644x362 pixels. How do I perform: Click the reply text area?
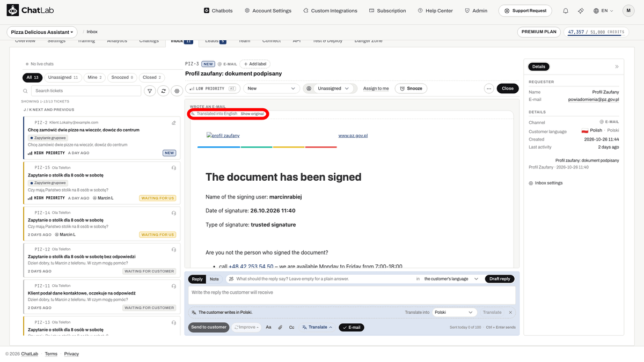click(x=352, y=295)
